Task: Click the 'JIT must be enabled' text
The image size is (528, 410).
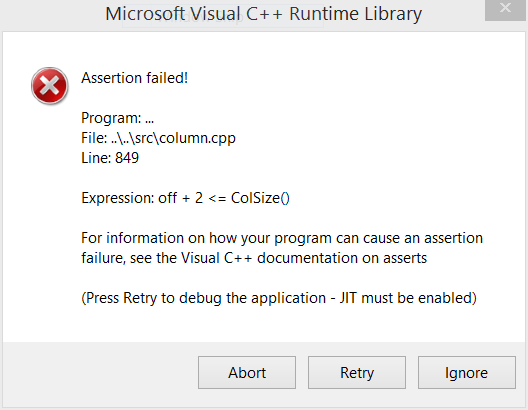Action: [408, 298]
